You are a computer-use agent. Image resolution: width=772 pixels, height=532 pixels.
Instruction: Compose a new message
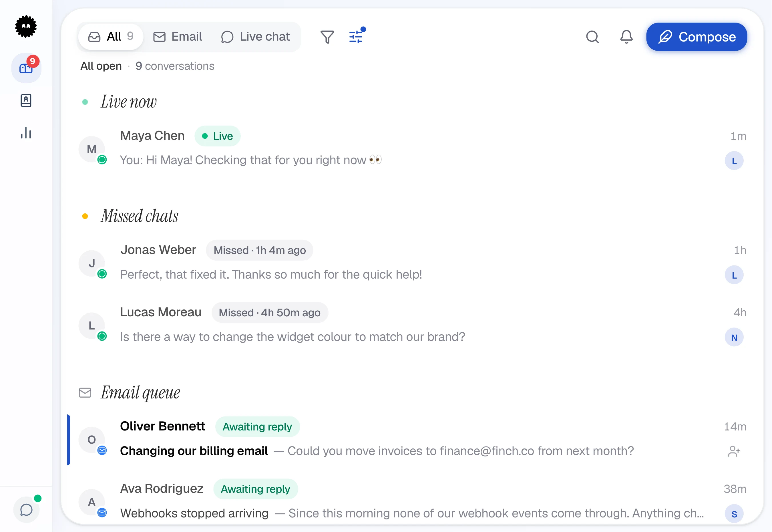[x=697, y=37]
